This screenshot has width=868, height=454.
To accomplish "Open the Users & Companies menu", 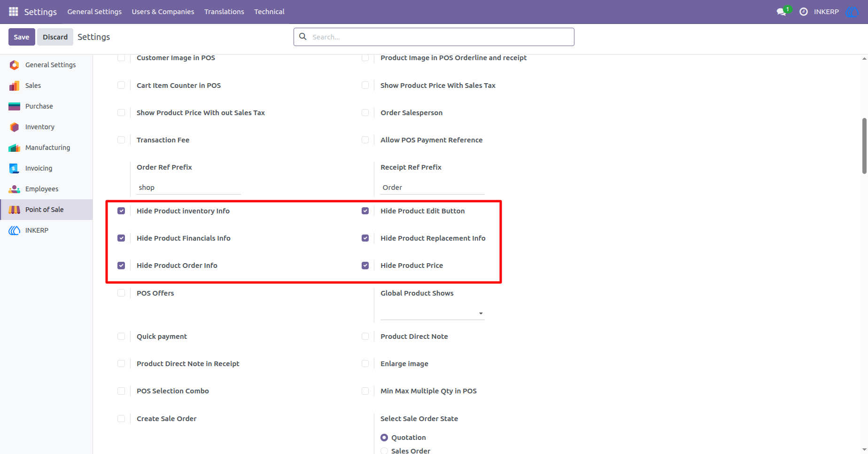I will point(163,12).
